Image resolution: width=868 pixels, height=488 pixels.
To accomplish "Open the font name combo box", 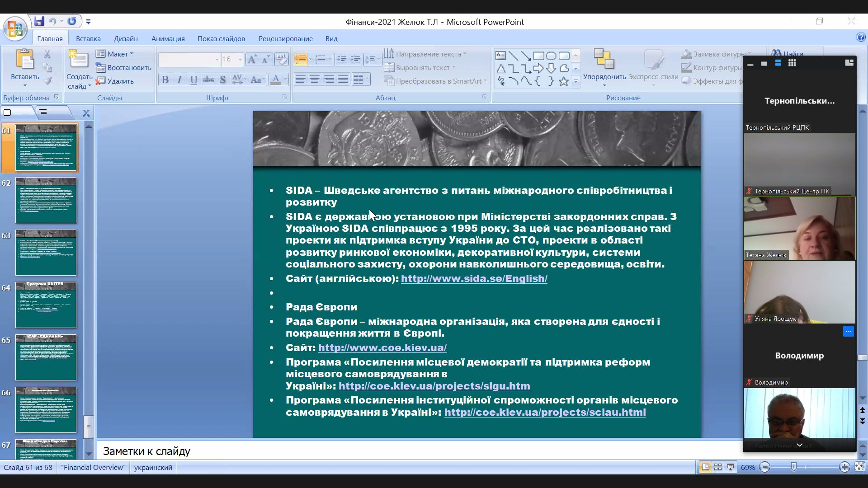I will click(x=189, y=59).
